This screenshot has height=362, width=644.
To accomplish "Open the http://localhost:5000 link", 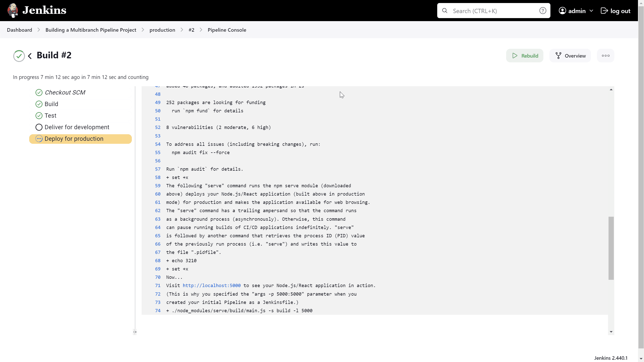I will (212, 285).
